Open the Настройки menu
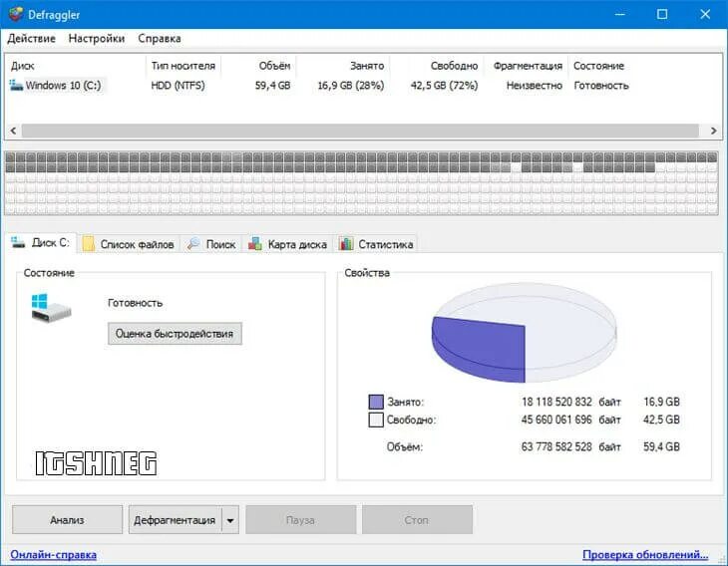 coord(97,39)
